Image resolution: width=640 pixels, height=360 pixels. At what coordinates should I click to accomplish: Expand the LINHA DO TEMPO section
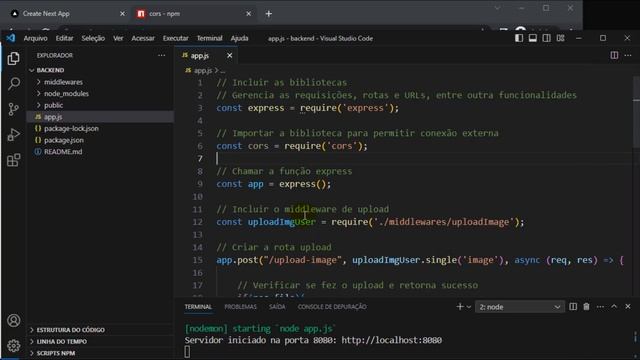pyautogui.click(x=100, y=341)
